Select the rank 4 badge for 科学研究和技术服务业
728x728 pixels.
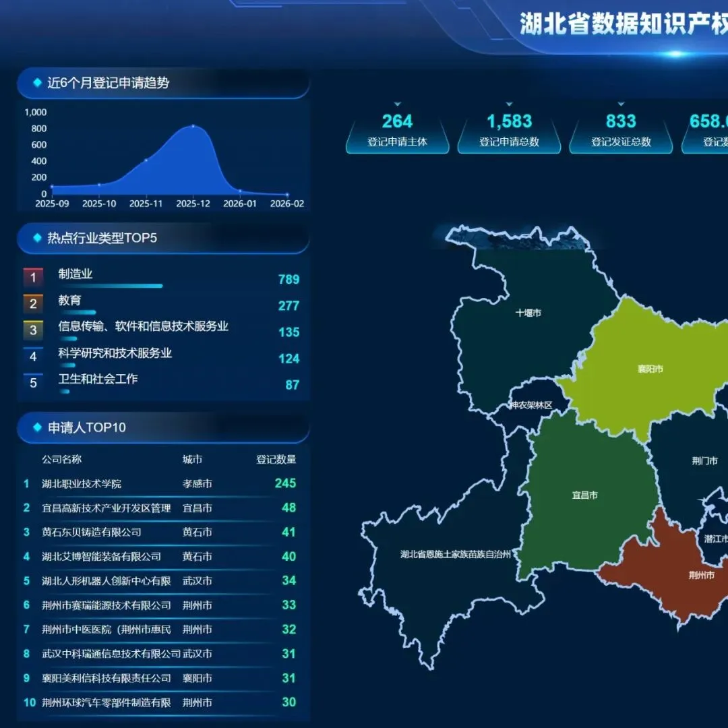coord(33,357)
